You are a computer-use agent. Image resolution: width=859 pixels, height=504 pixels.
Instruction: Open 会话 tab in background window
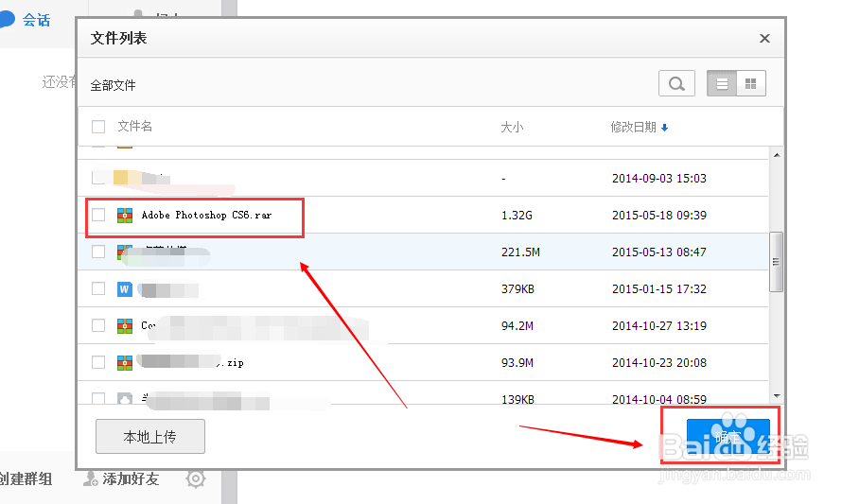pyautogui.click(x=36, y=20)
